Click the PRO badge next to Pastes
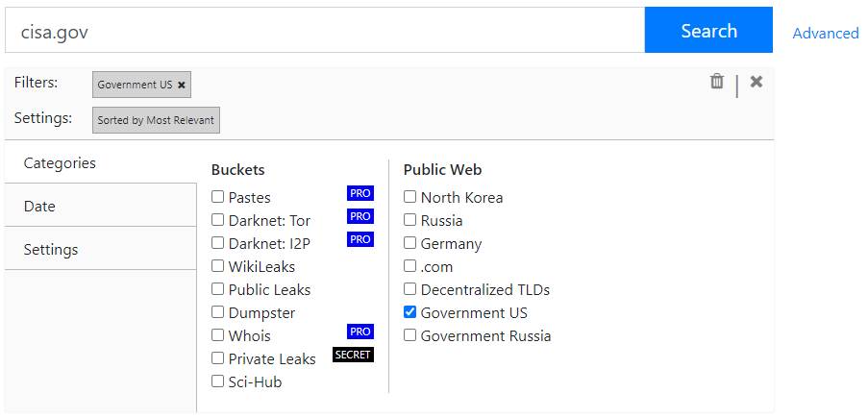The height and width of the screenshot is (418, 868). pos(360,193)
